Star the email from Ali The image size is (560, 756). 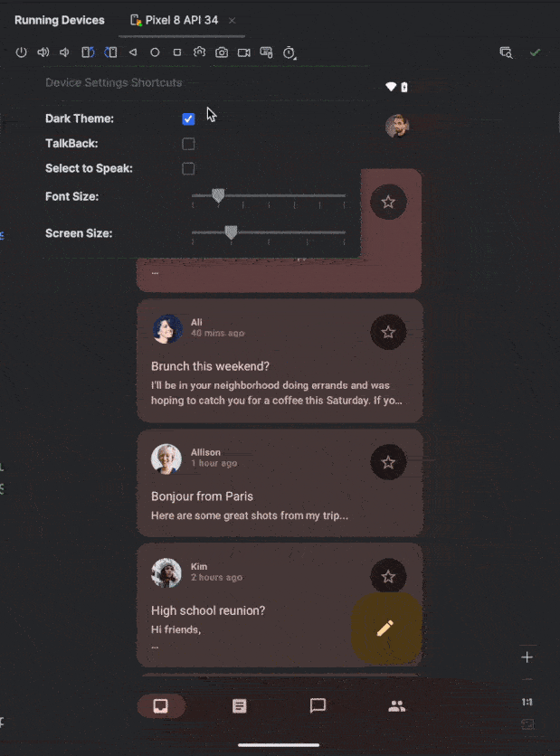click(388, 332)
